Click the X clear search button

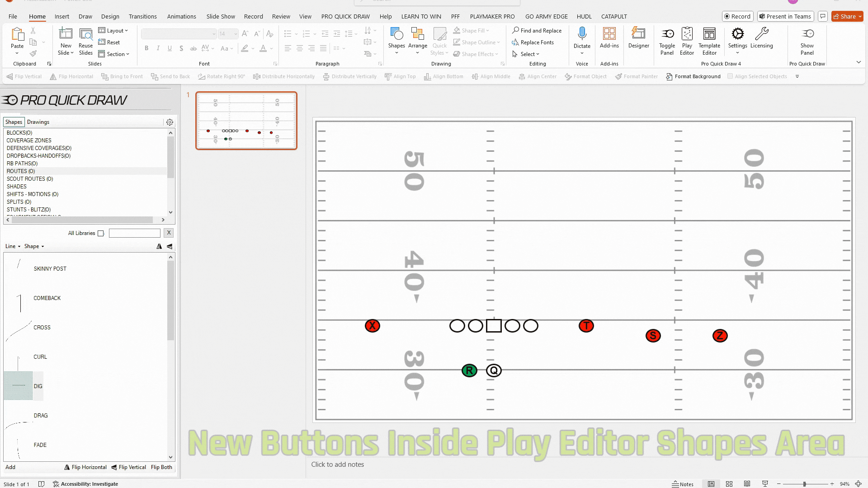tap(169, 233)
